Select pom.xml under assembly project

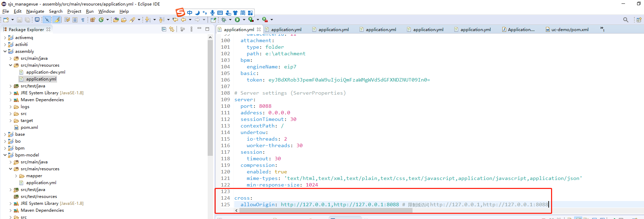tap(29, 127)
